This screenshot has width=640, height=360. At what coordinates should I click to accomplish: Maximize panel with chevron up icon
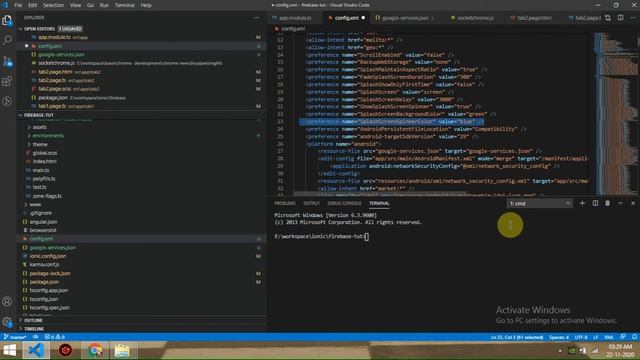[620, 203]
